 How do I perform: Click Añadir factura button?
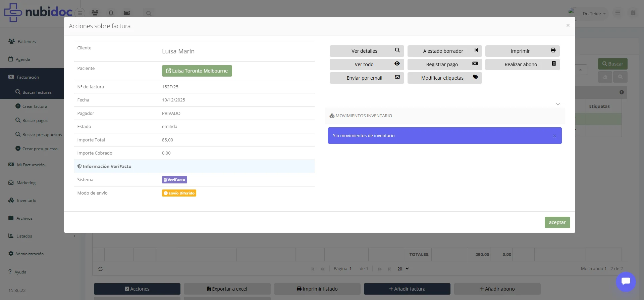coord(407,289)
